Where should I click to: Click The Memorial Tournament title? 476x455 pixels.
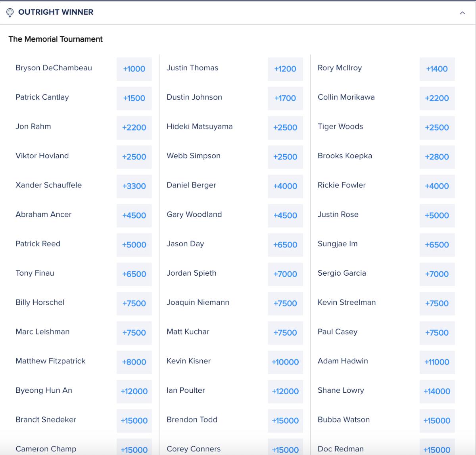pyautogui.click(x=55, y=39)
